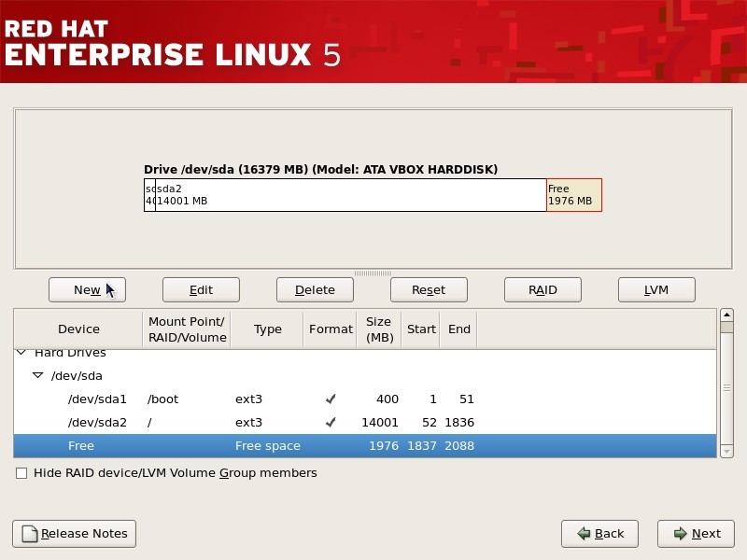Click the Size (MB) column header

point(379,329)
